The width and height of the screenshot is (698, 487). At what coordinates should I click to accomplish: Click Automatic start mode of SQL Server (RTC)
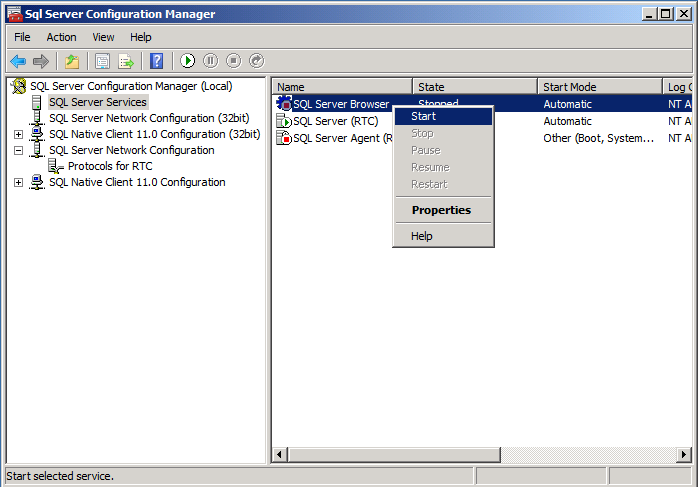568,121
